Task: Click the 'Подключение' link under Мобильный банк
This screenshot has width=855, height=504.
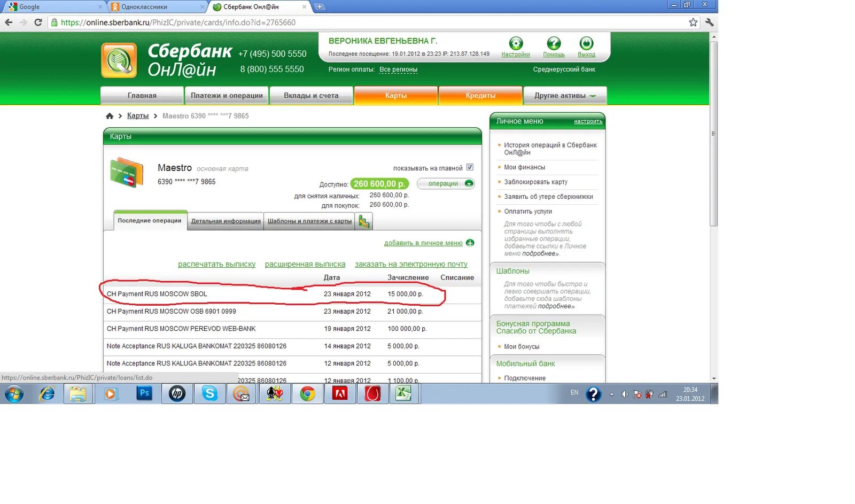Action: pyautogui.click(x=525, y=378)
